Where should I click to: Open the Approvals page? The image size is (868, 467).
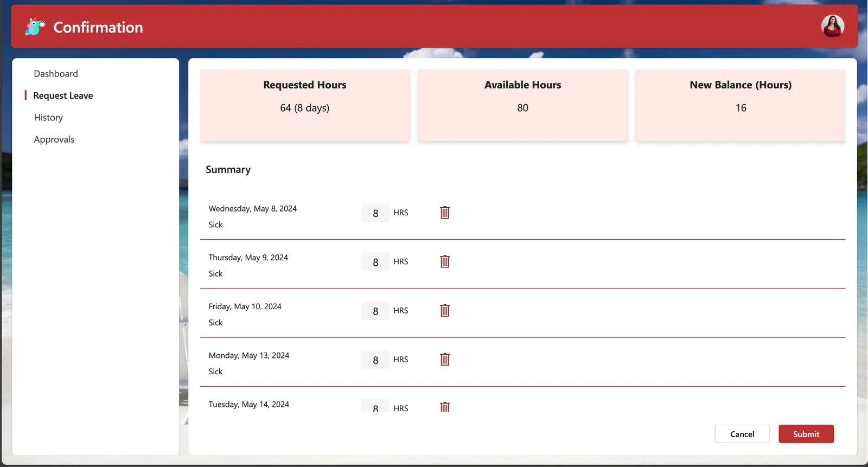click(x=54, y=139)
